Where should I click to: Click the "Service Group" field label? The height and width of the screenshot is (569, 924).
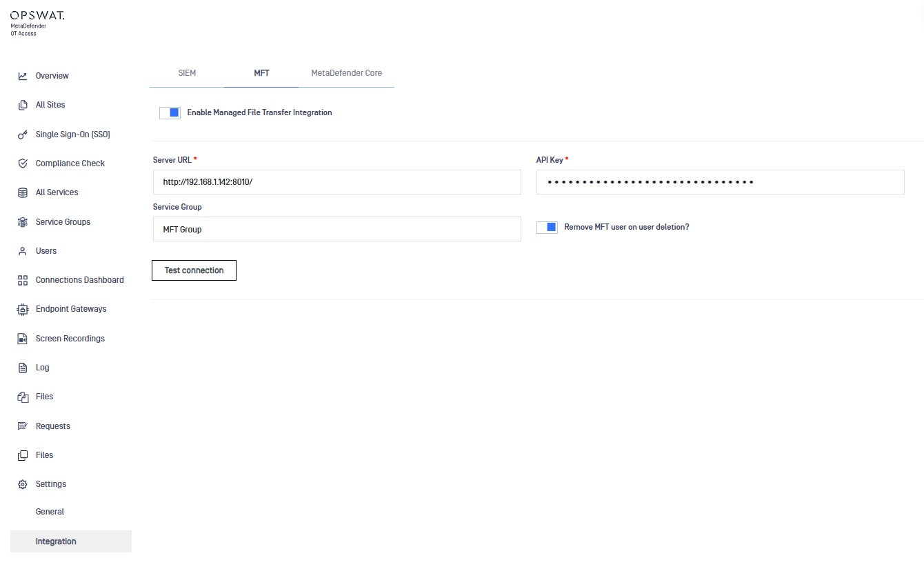tap(177, 207)
